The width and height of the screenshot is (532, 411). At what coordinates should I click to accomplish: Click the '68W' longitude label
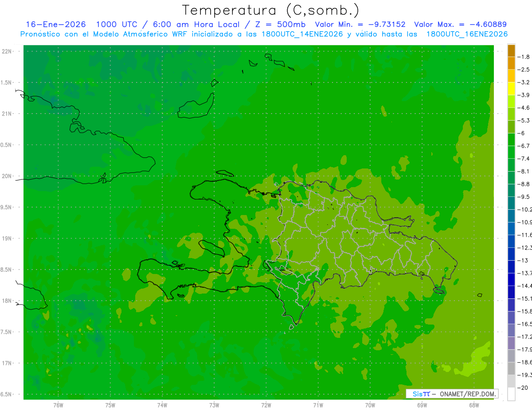[x=473, y=405]
